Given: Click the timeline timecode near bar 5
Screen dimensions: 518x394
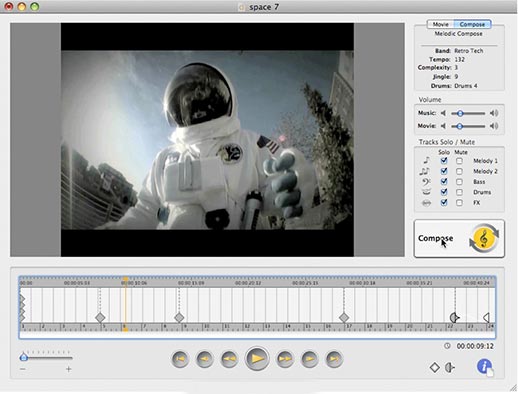Looking at the screenshot, I should [x=77, y=283].
